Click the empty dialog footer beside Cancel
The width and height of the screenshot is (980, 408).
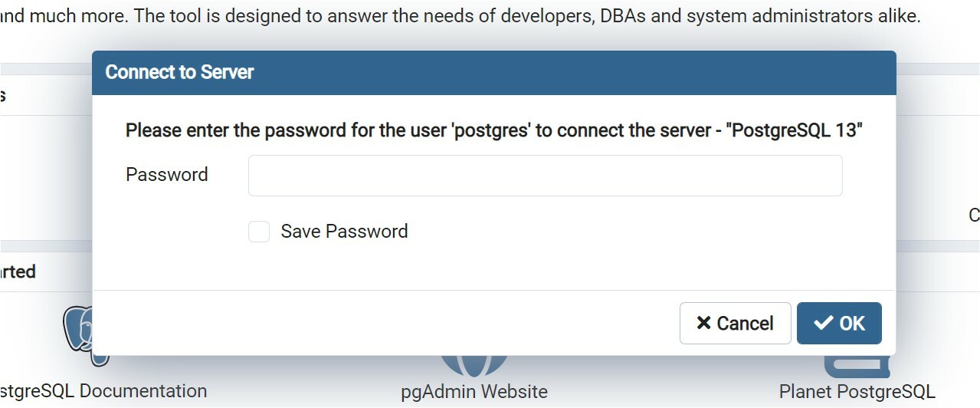coord(383,323)
